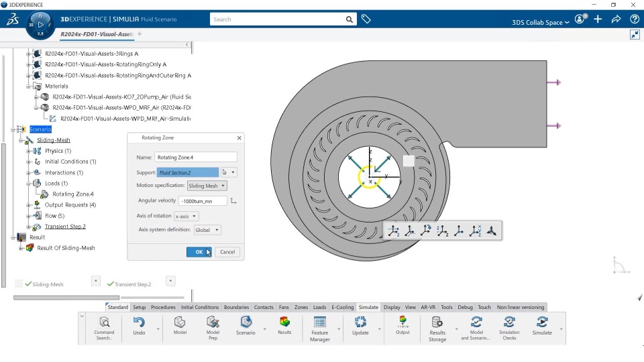Select the Scenario tree node
This screenshot has width=644, height=362.
pos(40,129)
